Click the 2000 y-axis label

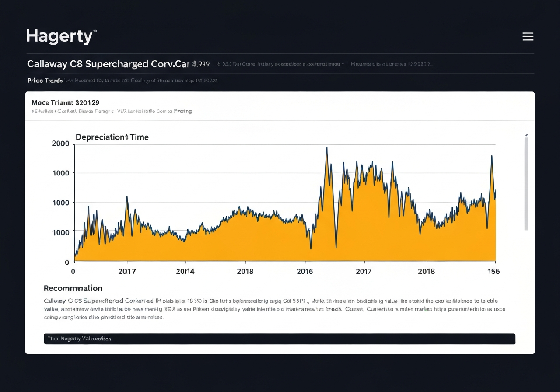[60, 143]
